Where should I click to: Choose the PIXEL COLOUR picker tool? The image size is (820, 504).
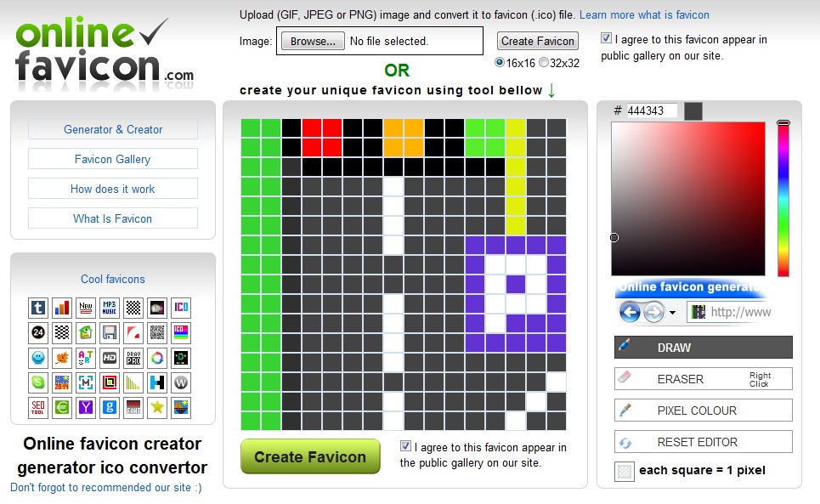pos(703,410)
